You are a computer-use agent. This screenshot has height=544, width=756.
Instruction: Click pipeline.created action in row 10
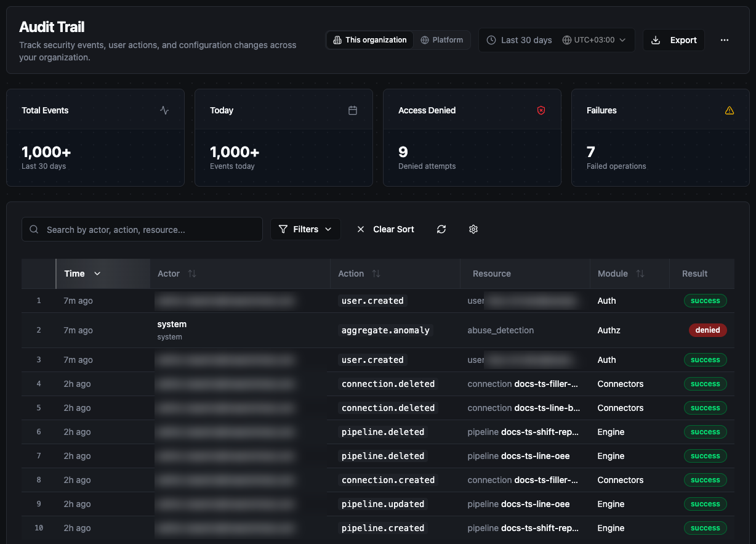383,528
